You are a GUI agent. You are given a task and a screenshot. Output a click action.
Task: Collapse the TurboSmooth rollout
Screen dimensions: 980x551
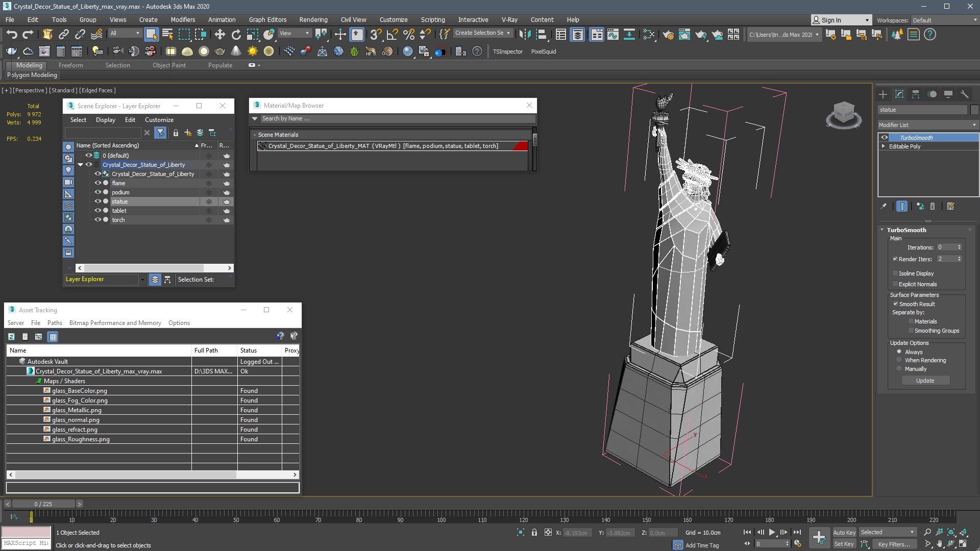click(882, 230)
